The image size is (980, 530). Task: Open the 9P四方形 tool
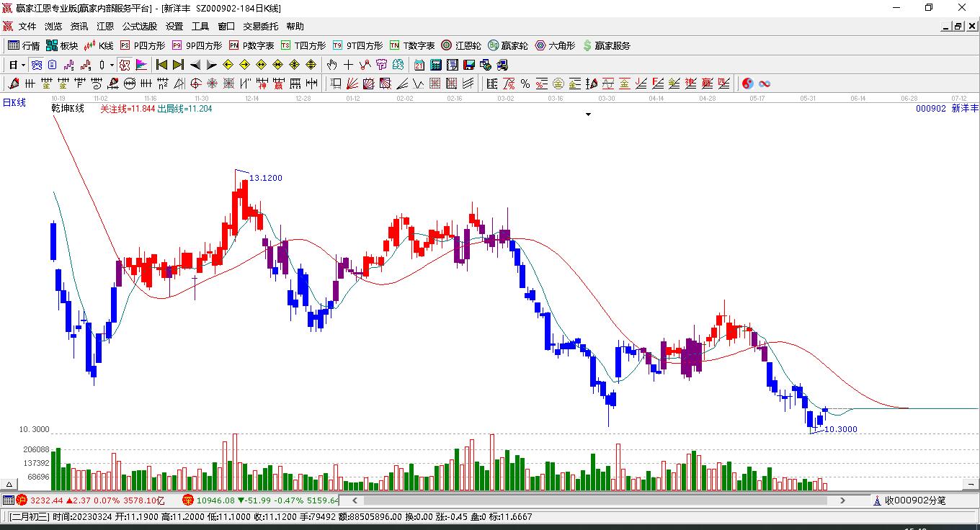[197, 45]
